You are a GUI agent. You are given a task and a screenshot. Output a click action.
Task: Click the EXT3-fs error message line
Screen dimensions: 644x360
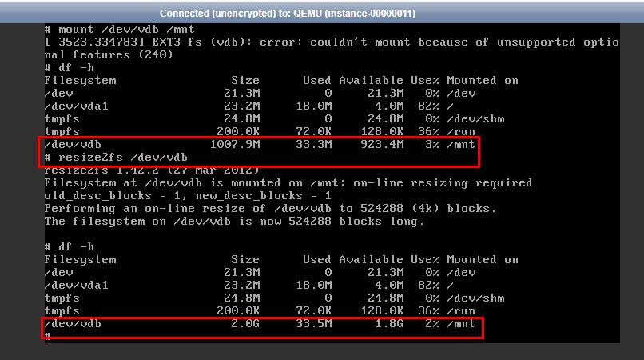(332, 42)
